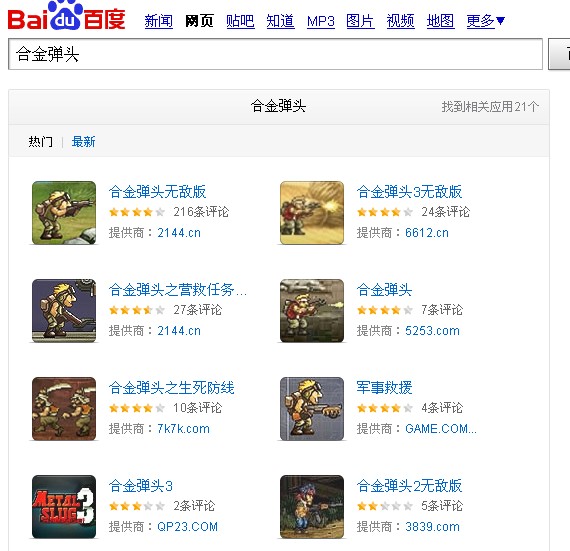Viewport: 570px width, 551px height.
Task: Open the Metal Slug 3 logo icon
Action: [64, 507]
